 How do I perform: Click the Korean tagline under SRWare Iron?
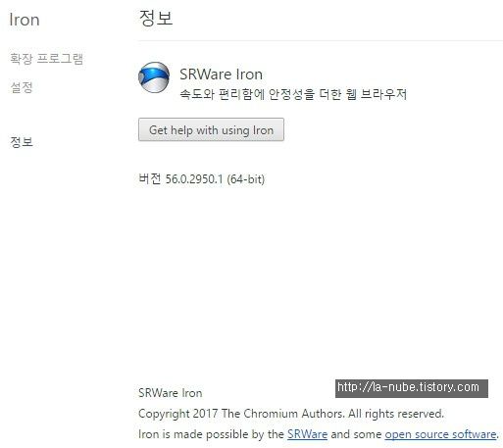point(293,94)
